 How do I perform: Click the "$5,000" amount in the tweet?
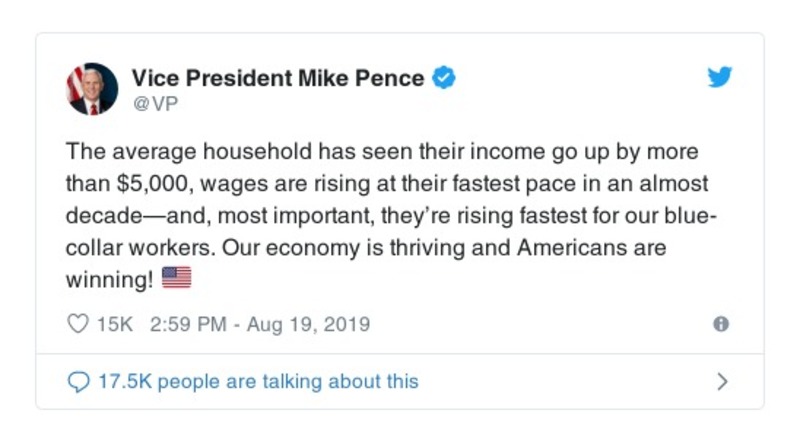point(142,184)
